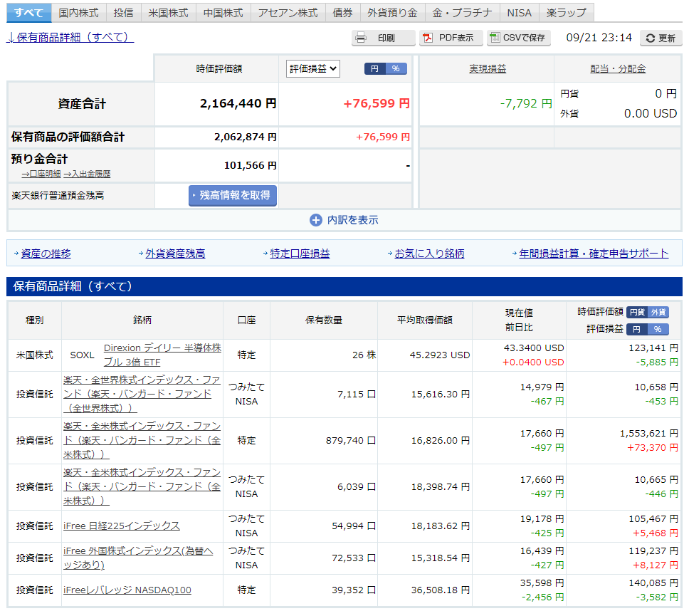Click the plus icon beside 内訳を表示

316,220
